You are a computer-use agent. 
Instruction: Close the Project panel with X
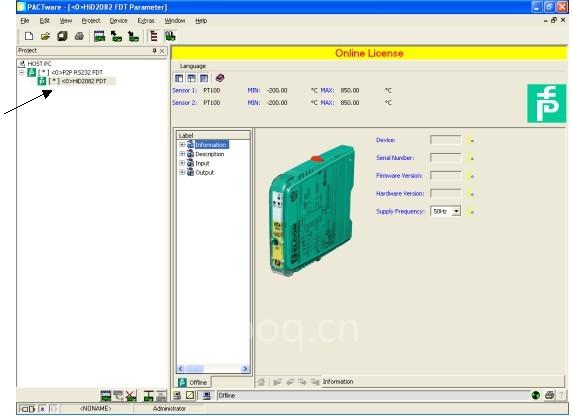(162, 51)
